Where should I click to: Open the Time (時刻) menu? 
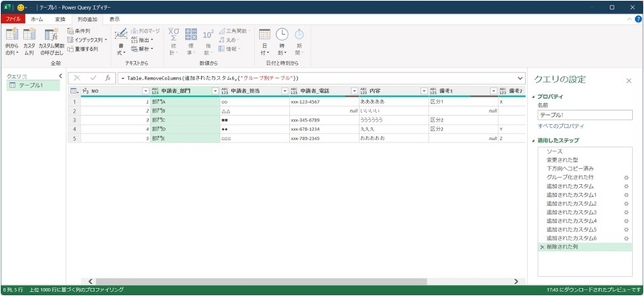[x=282, y=42]
